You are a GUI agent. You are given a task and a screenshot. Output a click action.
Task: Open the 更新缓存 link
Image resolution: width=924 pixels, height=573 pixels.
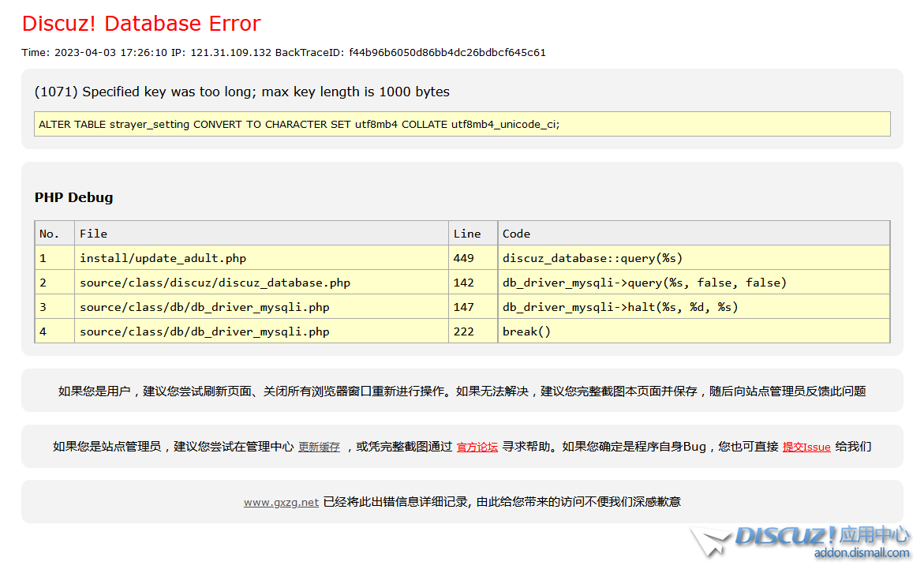click(319, 446)
